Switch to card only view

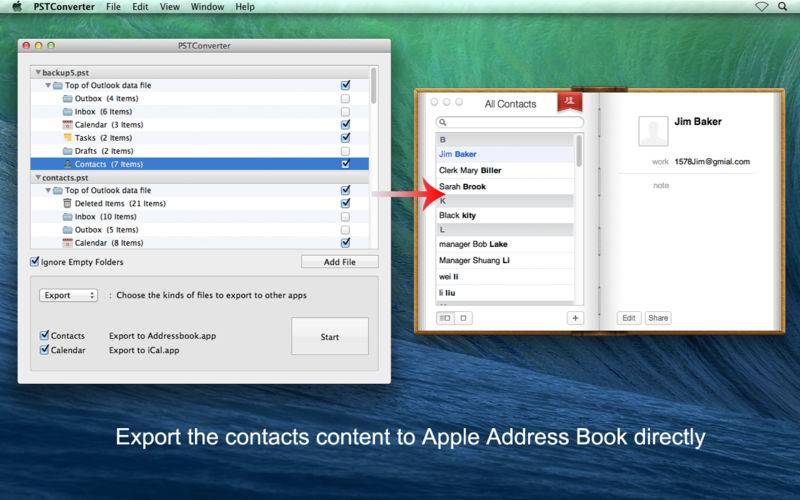coord(463,318)
